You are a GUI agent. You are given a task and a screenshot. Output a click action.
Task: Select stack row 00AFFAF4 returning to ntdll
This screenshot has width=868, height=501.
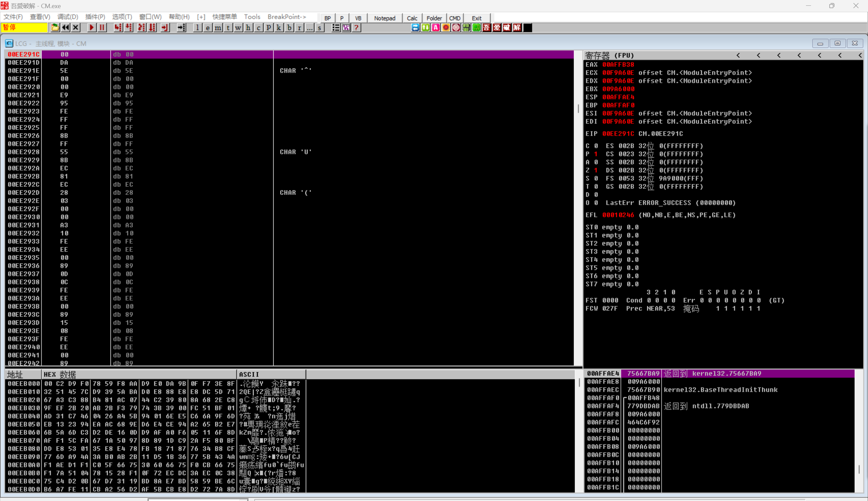pyautogui.click(x=719, y=406)
